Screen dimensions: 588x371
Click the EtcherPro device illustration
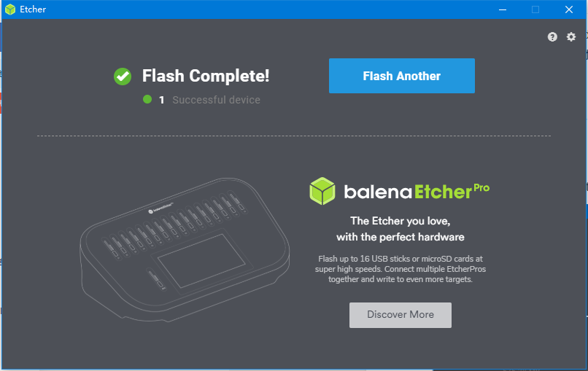[185, 250]
